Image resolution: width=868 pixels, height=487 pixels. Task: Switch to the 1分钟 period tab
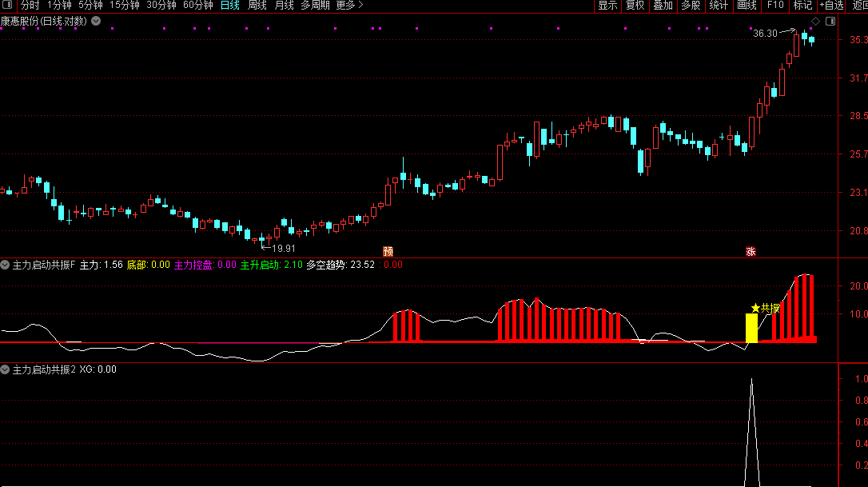tap(59, 6)
